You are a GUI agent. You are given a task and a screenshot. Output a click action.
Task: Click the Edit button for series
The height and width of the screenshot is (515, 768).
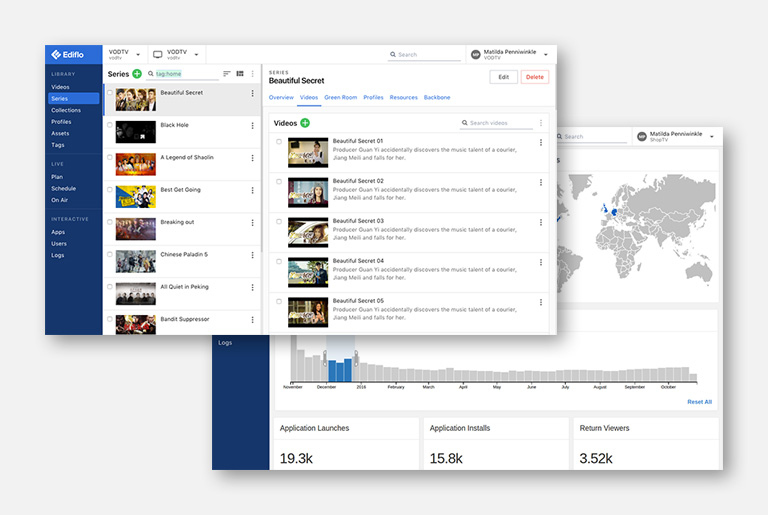[504, 77]
